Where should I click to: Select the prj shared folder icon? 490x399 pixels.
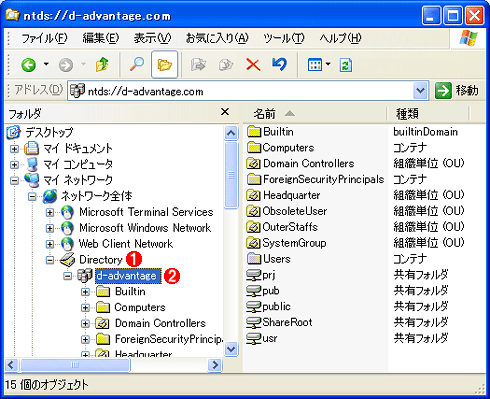coord(254,275)
